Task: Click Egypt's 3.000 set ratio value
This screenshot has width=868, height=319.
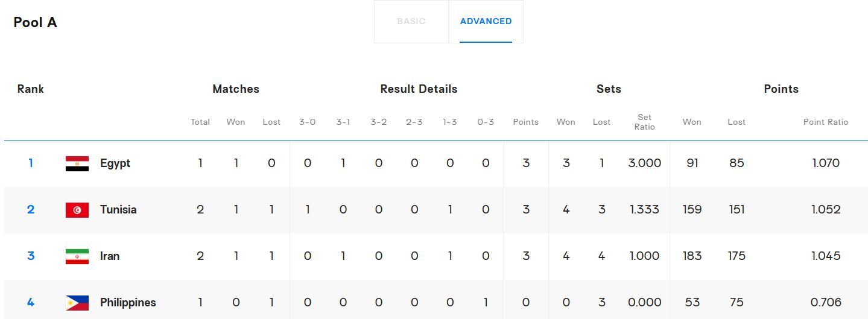Action: [x=644, y=163]
